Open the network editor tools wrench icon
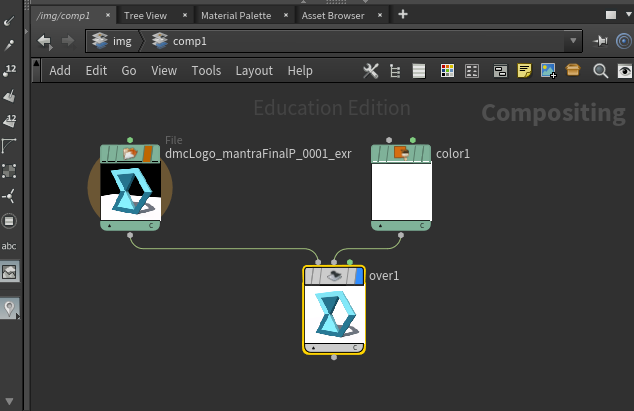The width and height of the screenshot is (634, 411). tap(370, 71)
